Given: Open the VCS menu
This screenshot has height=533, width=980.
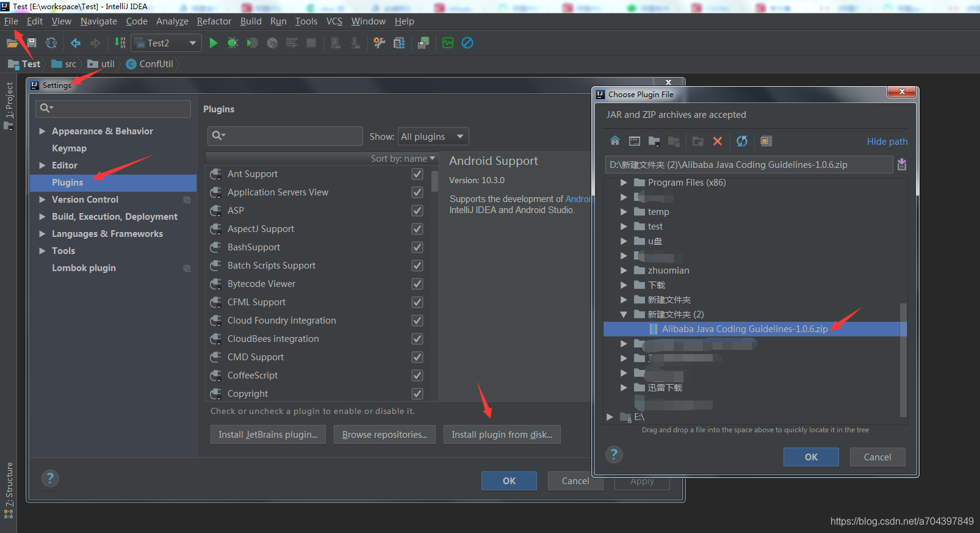Looking at the screenshot, I should (334, 21).
